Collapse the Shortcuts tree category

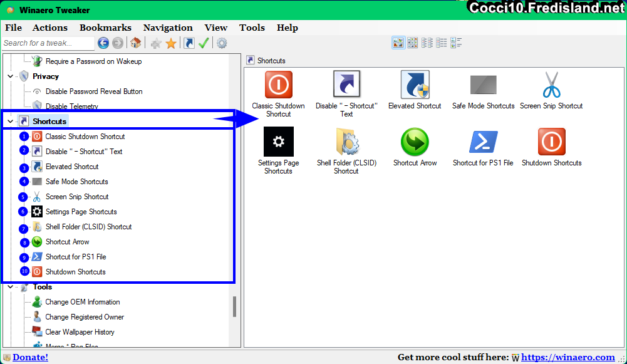pos(11,121)
